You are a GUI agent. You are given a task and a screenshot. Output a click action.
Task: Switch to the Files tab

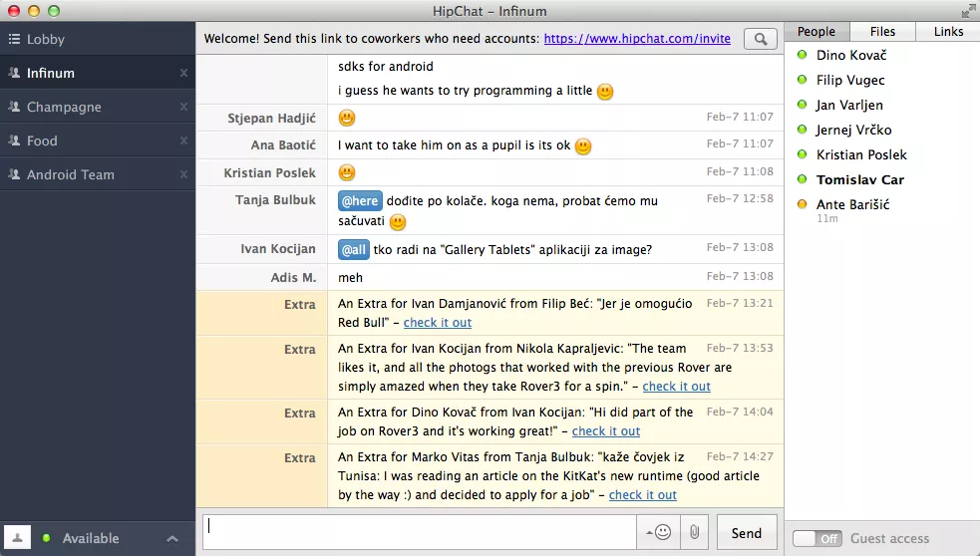point(882,32)
